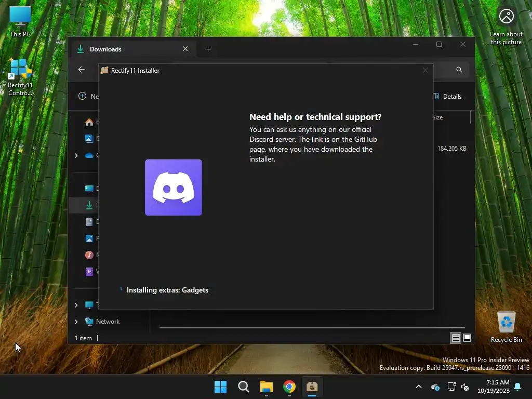Open File Explorer from the taskbar
The width and height of the screenshot is (532, 399).
tap(267, 387)
